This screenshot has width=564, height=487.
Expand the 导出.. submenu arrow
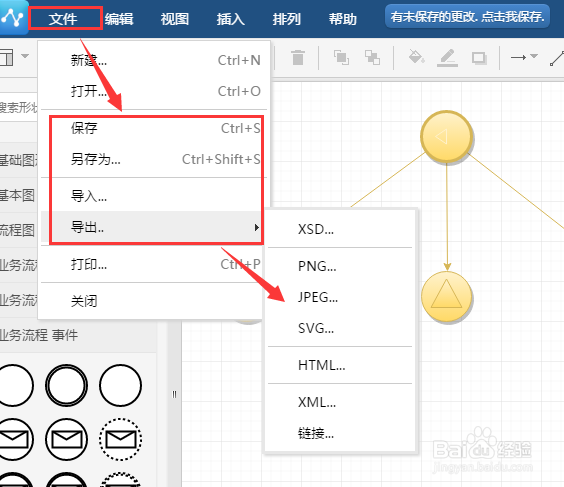256,227
